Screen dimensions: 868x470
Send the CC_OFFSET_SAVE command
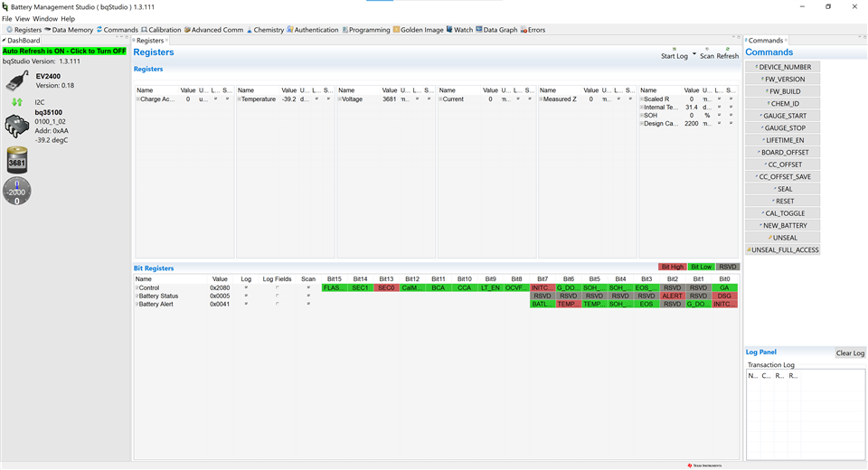pos(783,176)
